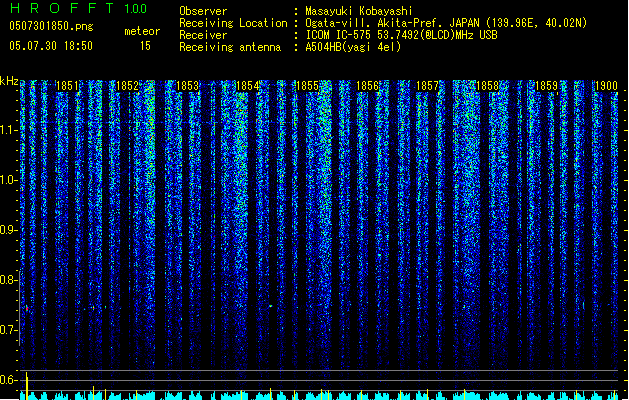Click the 1858 time marker
629x400 pixels.
pos(487,86)
